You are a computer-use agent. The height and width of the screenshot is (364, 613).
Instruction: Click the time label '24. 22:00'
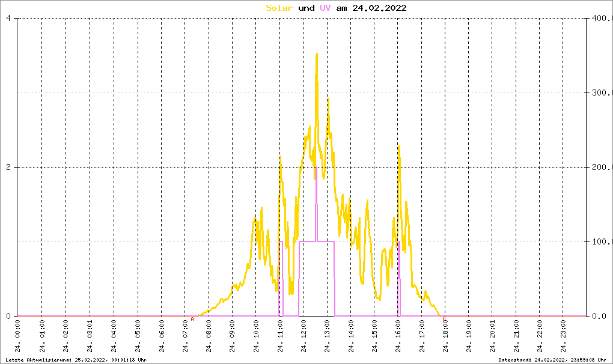540,336
